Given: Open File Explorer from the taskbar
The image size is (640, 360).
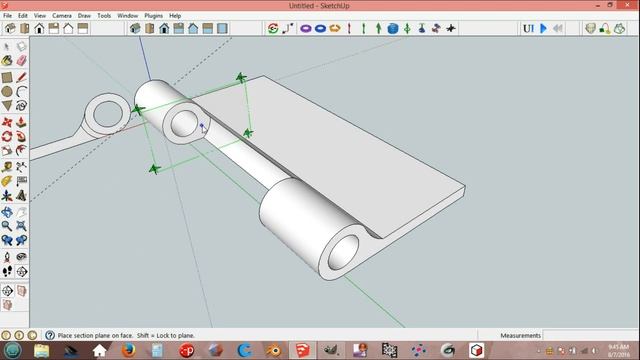Looking at the screenshot, I should pyautogui.click(x=41, y=350).
